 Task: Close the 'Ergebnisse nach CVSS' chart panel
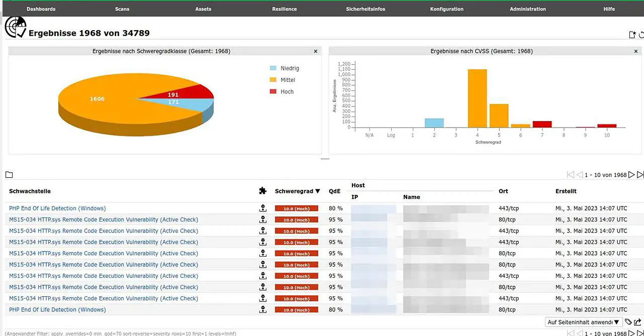[x=636, y=51]
